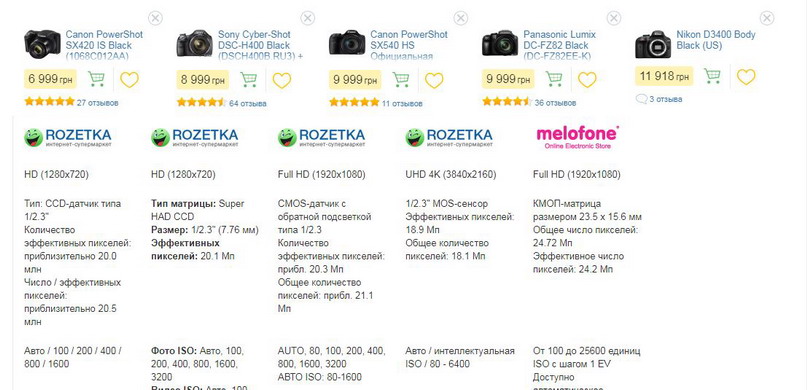This screenshot has height=390, width=807.
Task: Add Canon PowerShot SX420 IS to cart
Action: (x=96, y=79)
